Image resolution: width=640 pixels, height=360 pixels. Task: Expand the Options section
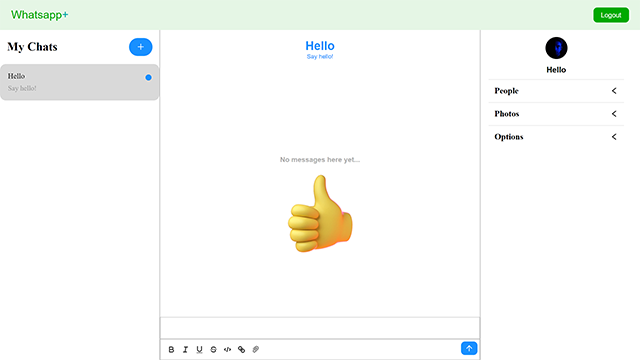tap(556, 137)
